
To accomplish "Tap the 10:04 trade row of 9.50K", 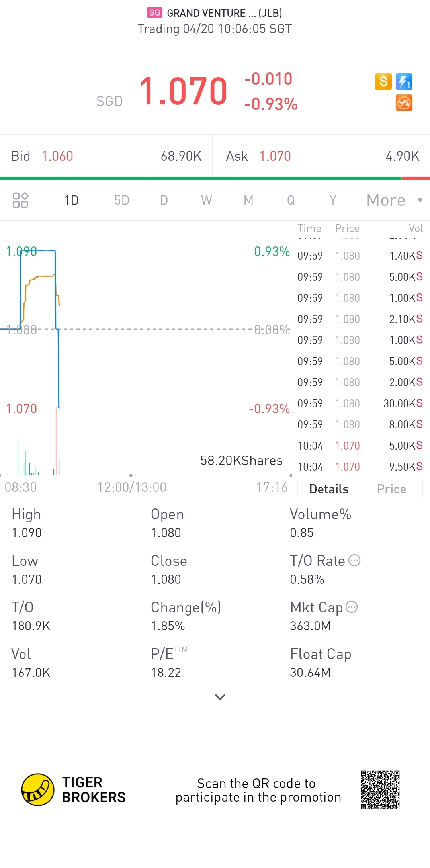I will click(x=360, y=467).
